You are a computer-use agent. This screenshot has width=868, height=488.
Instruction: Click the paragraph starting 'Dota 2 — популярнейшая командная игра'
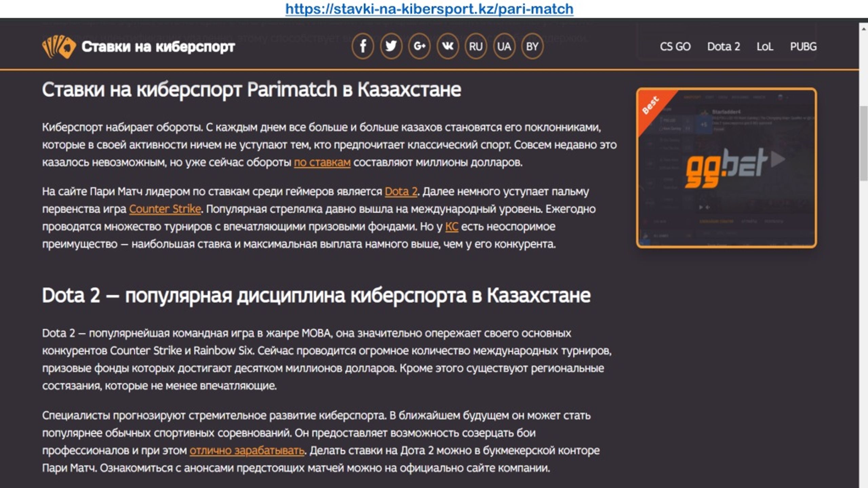tap(327, 359)
